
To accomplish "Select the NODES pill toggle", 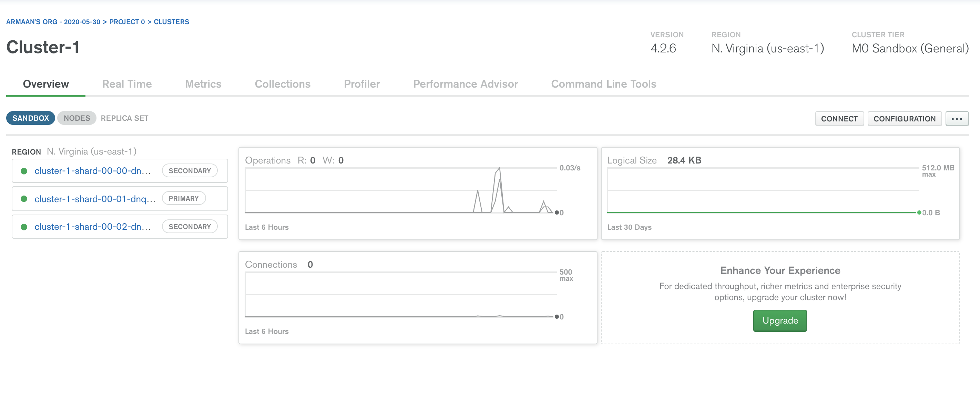I will (x=77, y=118).
